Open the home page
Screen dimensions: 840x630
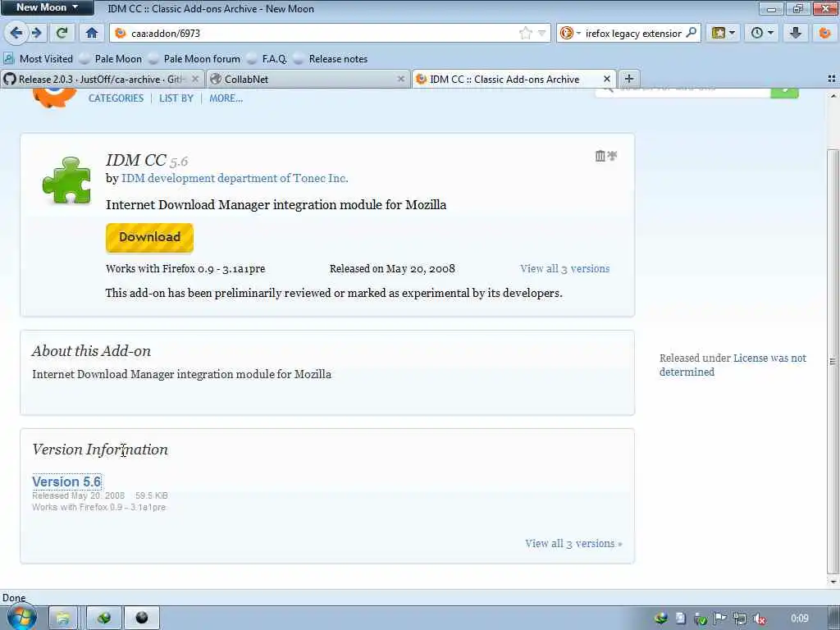(x=92, y=33)
